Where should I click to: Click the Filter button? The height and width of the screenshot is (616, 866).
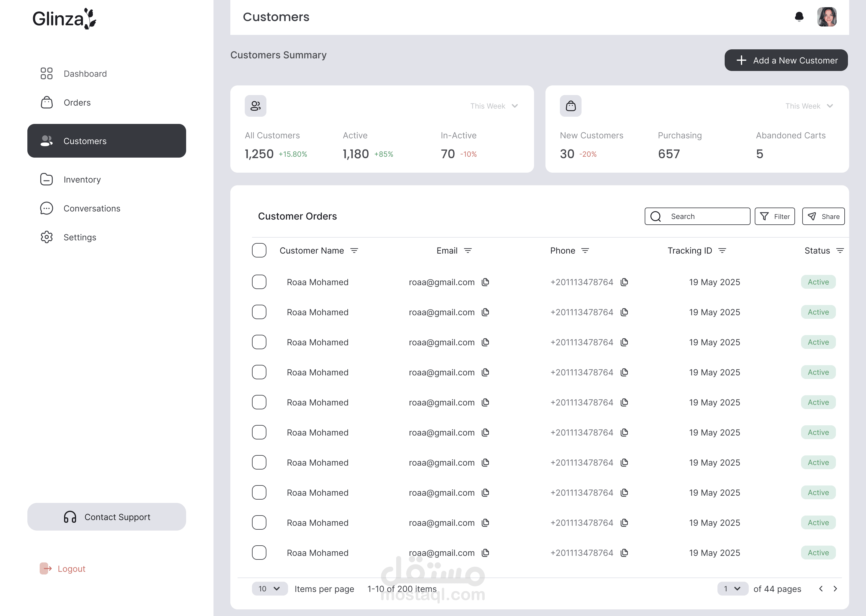tap(775, 216)
